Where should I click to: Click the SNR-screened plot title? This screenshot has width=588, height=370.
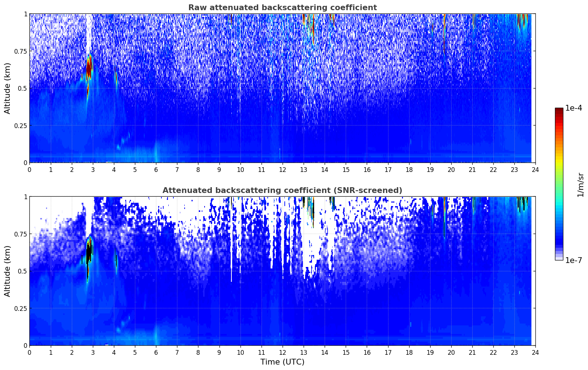[x=282, y=190]
